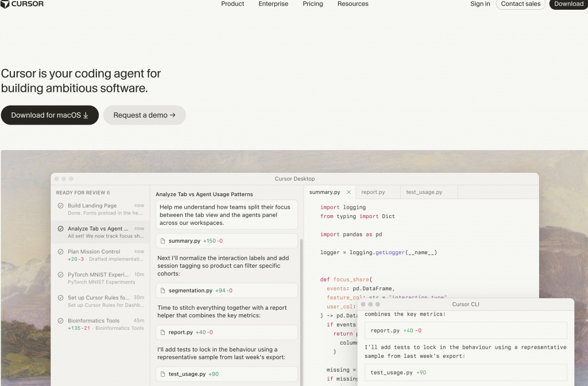Open the Build Landing Page task
Image resolution: width=588 pixels, height=386 pixels.
pyautogui.click(x=100, y=209)
